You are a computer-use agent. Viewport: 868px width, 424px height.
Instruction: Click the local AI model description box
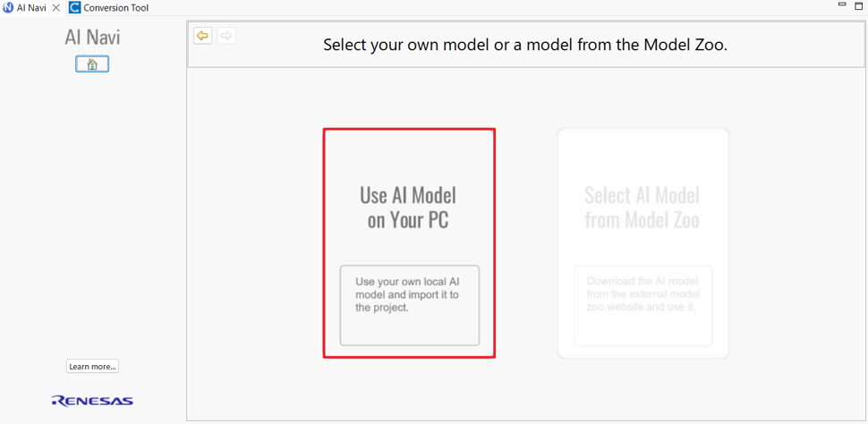point(410,305)
